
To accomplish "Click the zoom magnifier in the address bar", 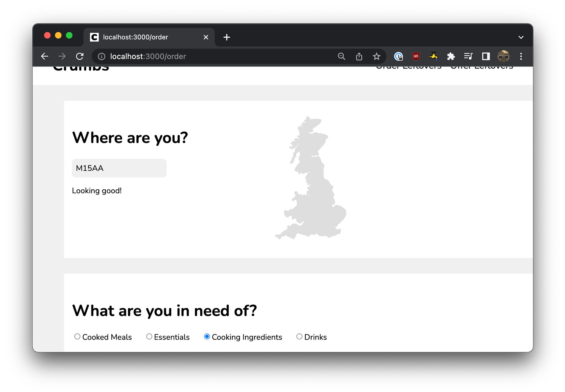I will click(341, 56).
